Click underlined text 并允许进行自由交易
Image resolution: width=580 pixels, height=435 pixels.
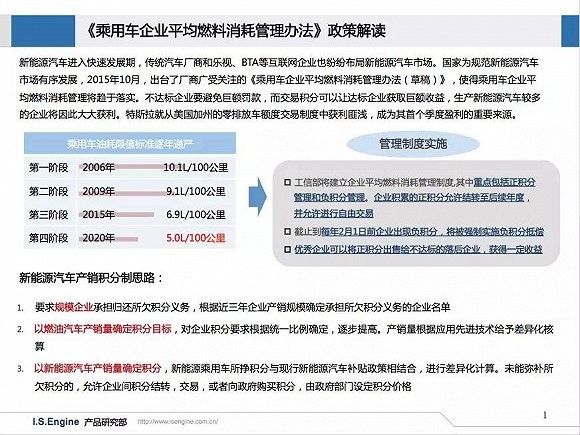pyautogui.click(x=333, y=213)
